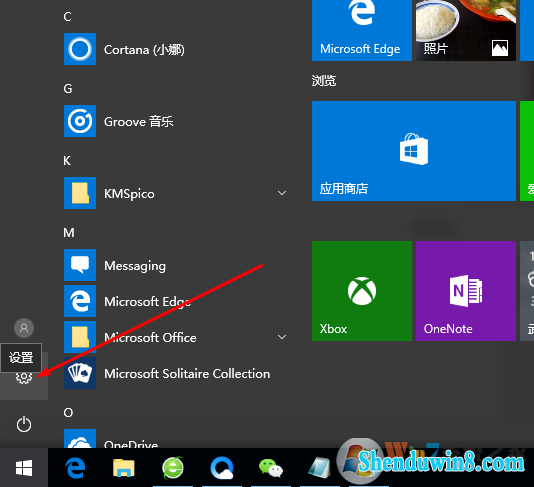Viewport: 534px width, 487px height.
Task: Click the letter G section header
Action: pos(68,89)
